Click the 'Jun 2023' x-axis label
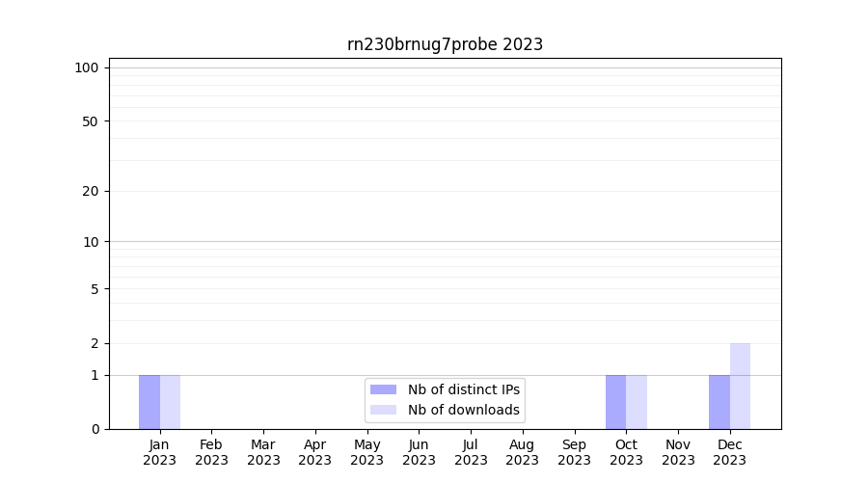The height and width of the screenshot is (482, 868). pos(419,452)
